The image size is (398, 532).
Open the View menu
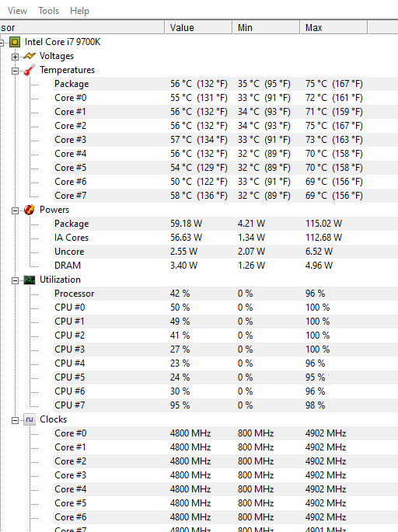tap(17, 11)
